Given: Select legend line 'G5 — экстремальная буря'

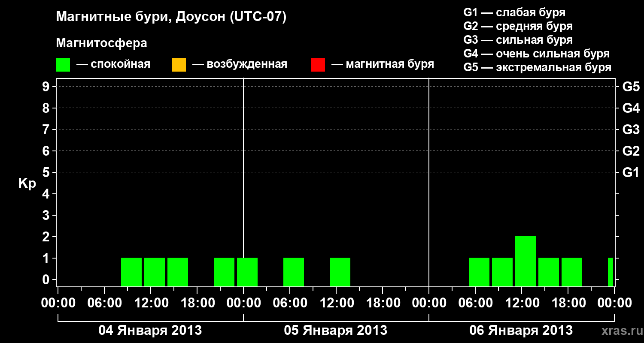Looking at the screenshot, I should coord(537,67).
